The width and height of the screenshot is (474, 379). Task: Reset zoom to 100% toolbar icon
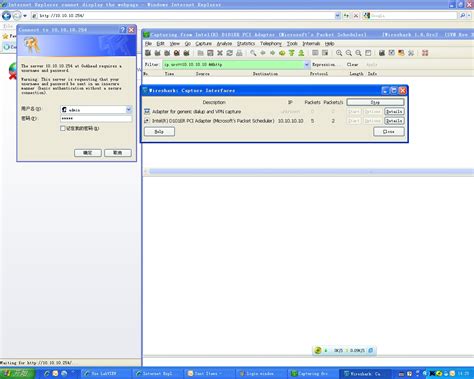[x=358, y=53]
